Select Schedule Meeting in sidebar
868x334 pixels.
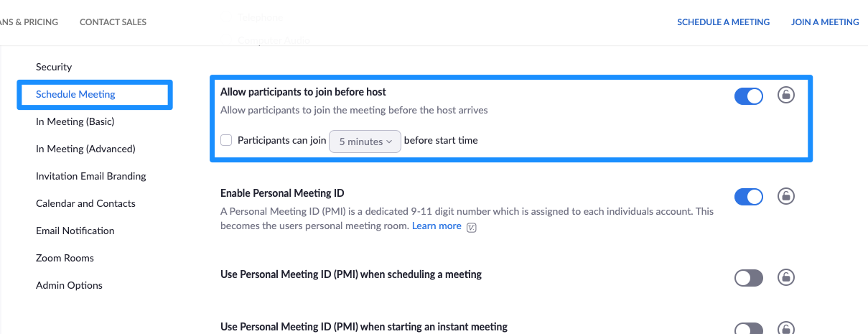pos(75,94)
